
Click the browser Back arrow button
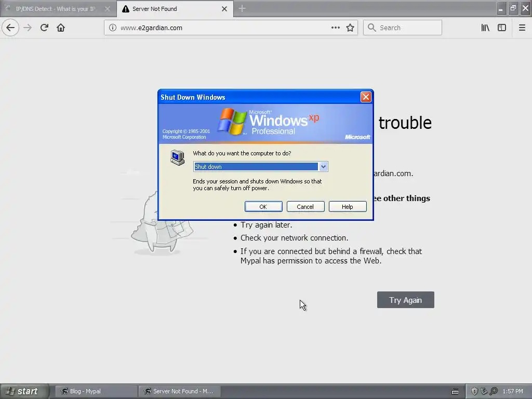10,28
